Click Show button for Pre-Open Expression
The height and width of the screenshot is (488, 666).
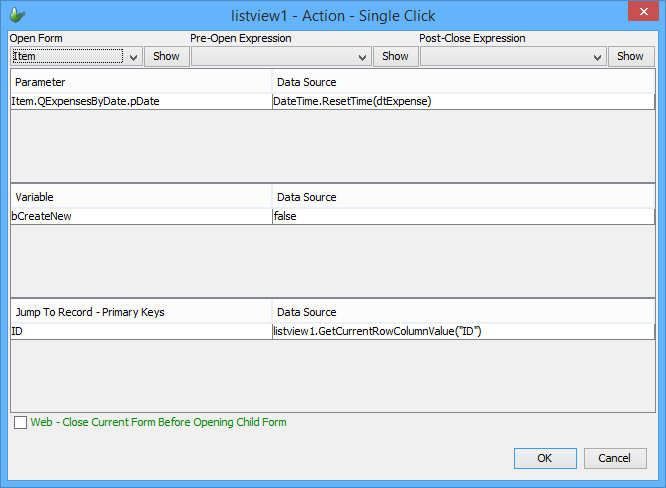[x=395, y=56]
